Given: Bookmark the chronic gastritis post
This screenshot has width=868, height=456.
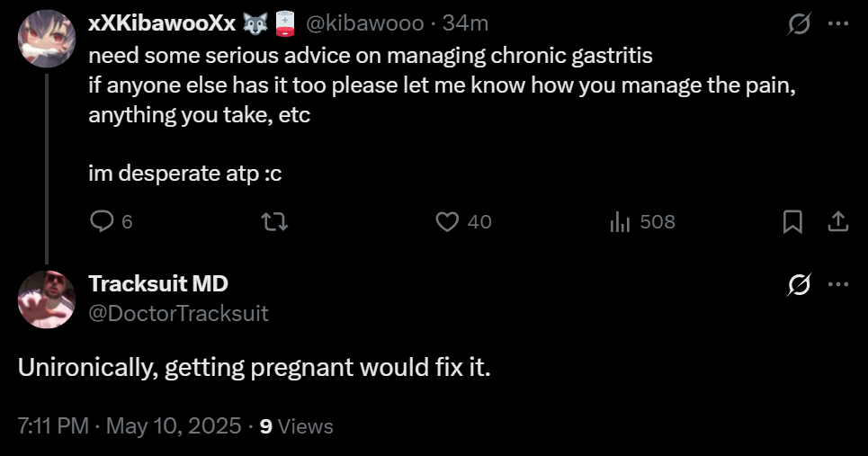Looking at the screenshot, I should [x=792, y=221].
